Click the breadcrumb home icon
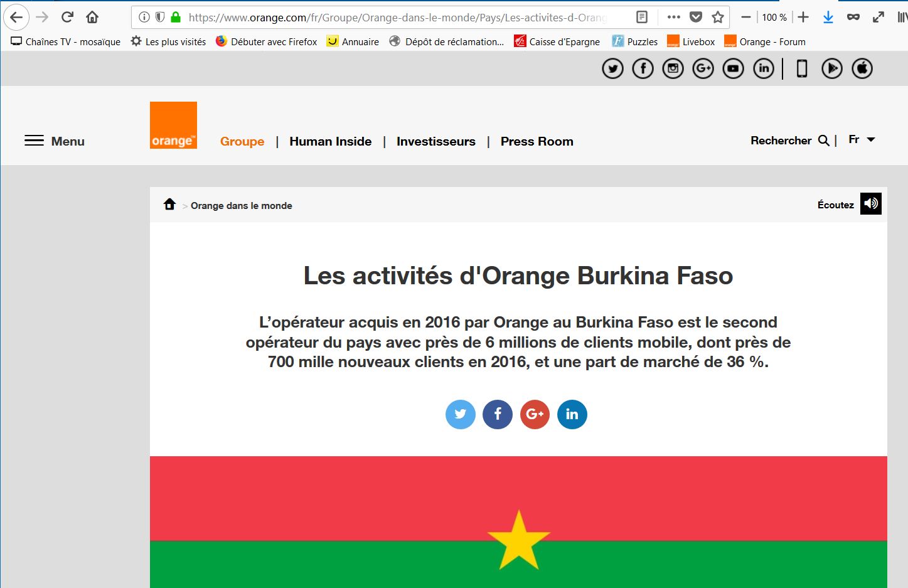Screen dimensions: 908x588 tap(169, 205)
